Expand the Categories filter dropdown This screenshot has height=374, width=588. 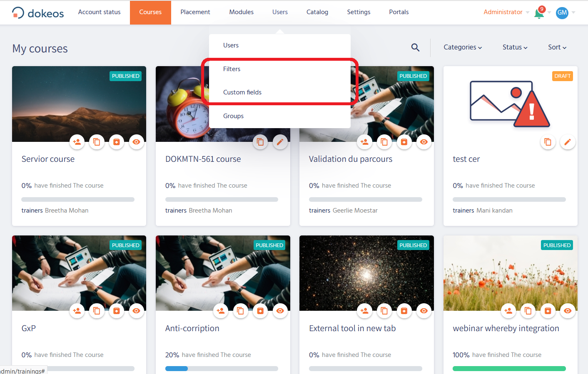pyautogui.click(x=462, y=47)
